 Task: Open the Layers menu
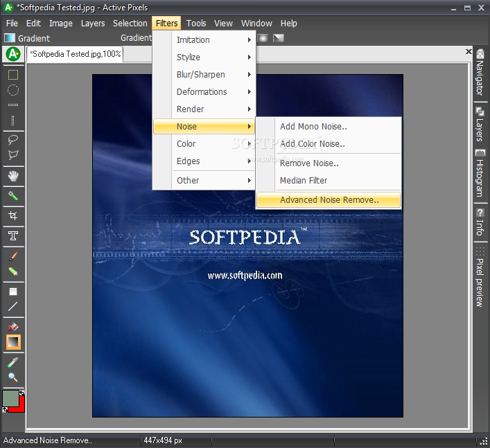click(93, 24)
